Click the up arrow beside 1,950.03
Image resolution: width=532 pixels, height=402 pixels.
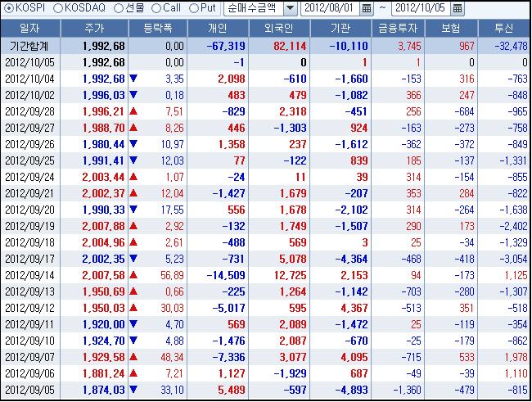tap(133, 308)
